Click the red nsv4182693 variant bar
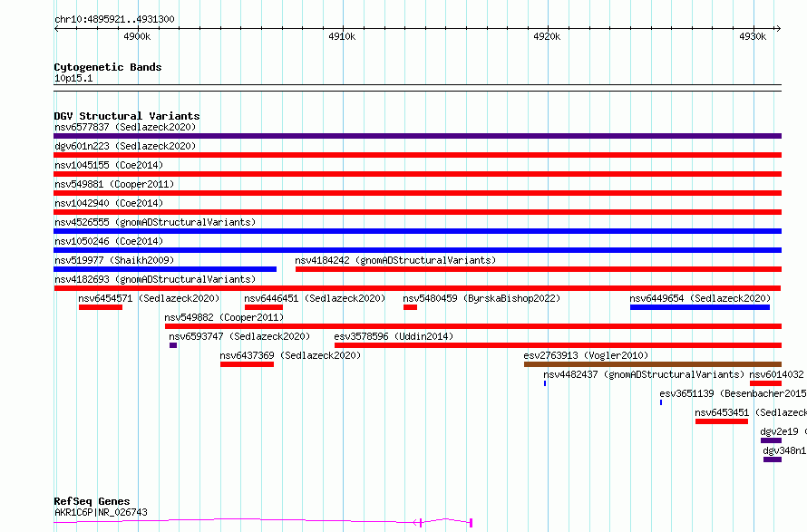Screen dimensions: 807x532 point(417,288)
